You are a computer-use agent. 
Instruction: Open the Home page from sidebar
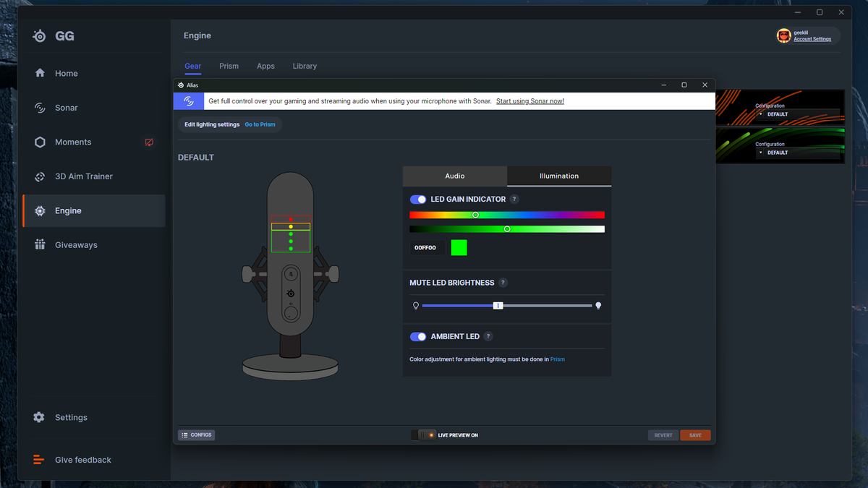point(94,73)
